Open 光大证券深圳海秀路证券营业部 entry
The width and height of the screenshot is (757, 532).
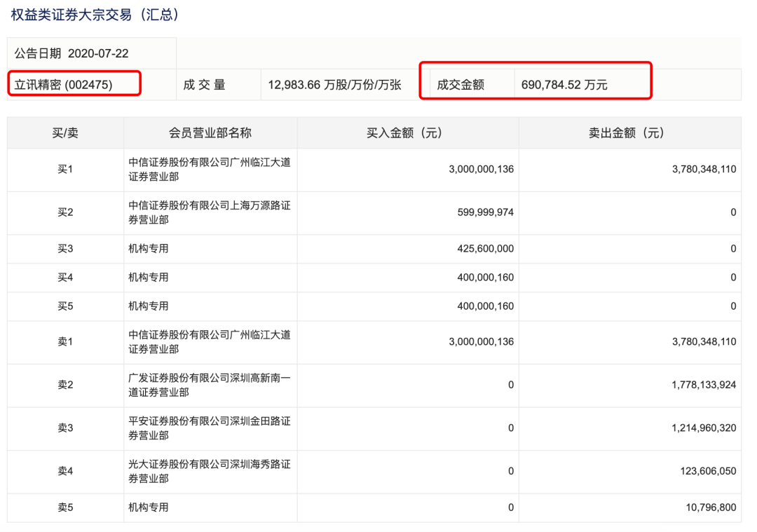tap(209, 471)
